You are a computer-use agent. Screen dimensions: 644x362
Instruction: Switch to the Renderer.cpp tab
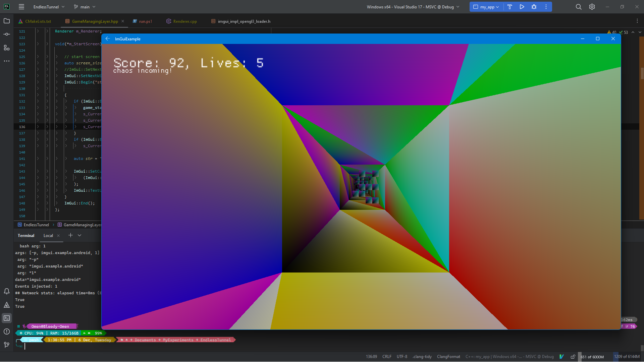point(185,21)
